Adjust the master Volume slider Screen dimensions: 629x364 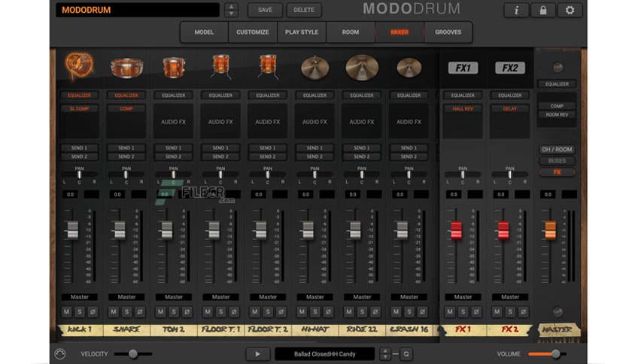coord(547,353)
